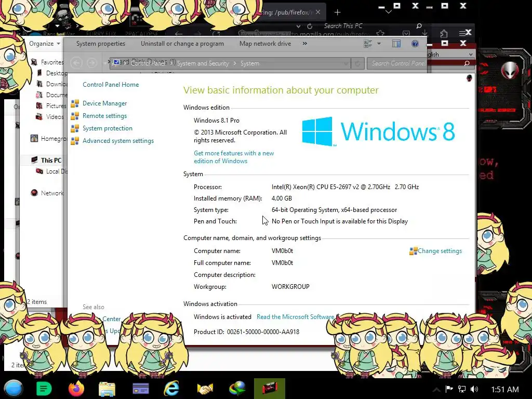Open a new Firefox tab
Image resolution: width=532 pixels, height=399 pixels.
(337, 12)
